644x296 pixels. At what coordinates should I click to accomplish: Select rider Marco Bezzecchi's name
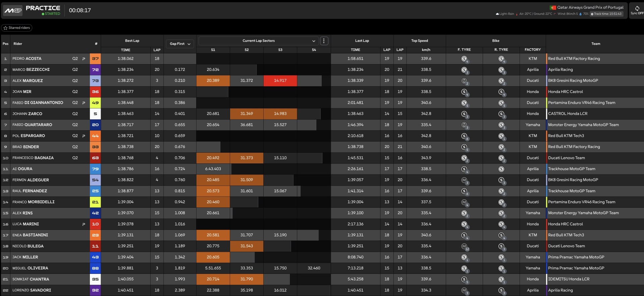tap(31, 70)
